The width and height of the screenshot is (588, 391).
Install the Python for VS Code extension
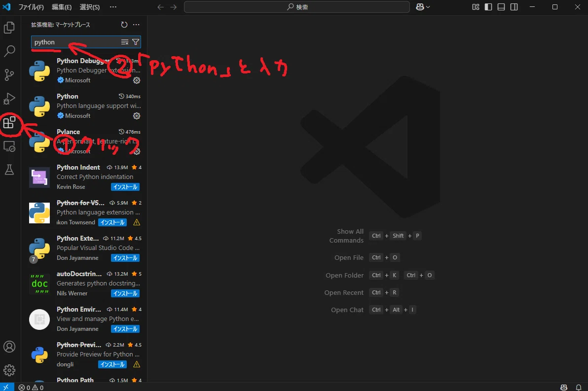pyautogui.click(x=112, y=222)
